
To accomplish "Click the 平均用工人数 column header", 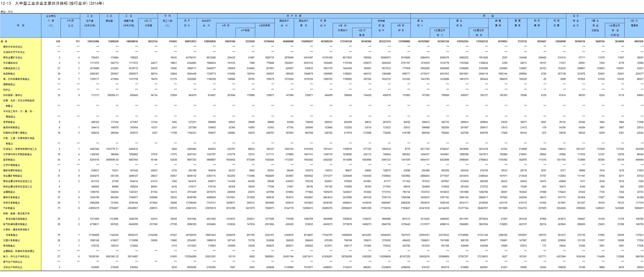I will click(x=168, y=21).
